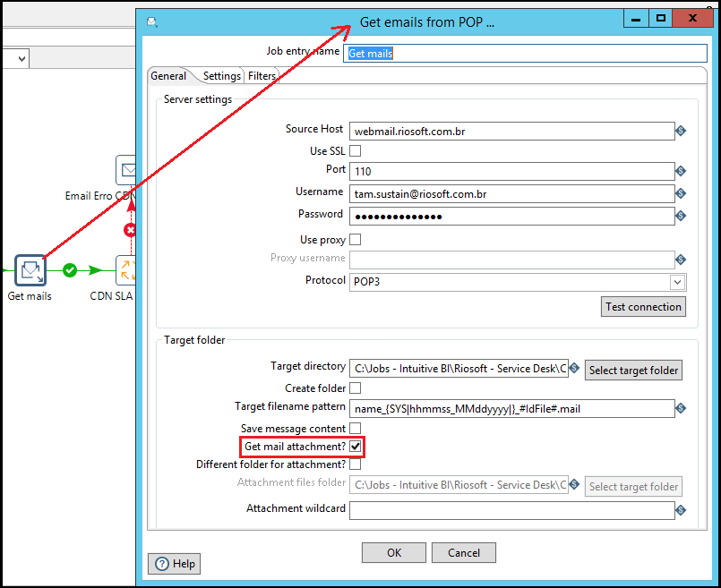Enable the Save message content checkbox
Viewport: 721px width, 588px height.
355,429
